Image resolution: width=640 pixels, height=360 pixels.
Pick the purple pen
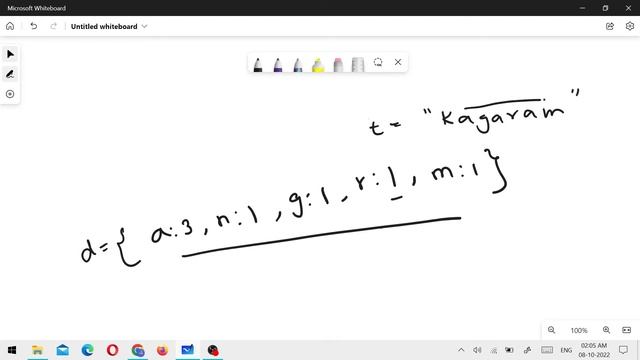point(278,64)
